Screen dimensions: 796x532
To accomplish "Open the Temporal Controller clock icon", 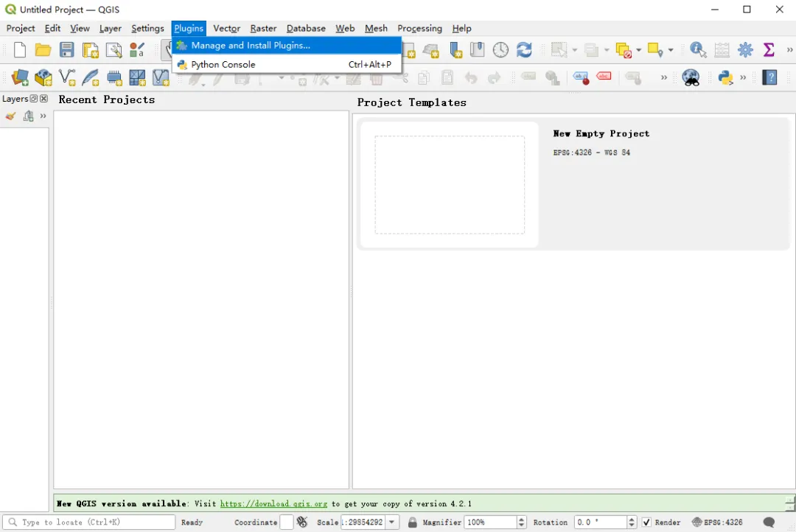I will click(x=500, y=50).
